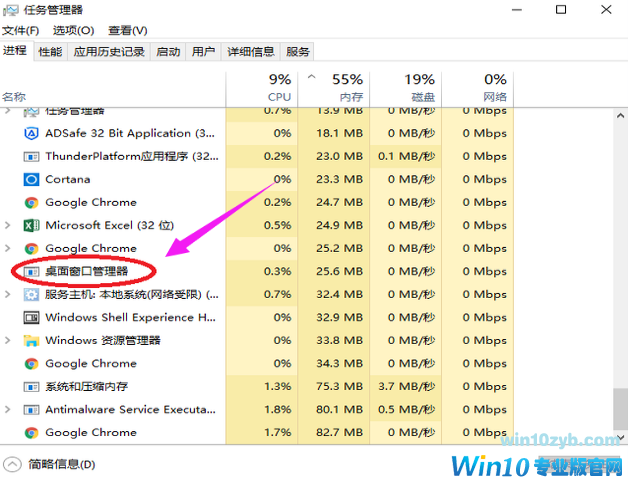Sort by the 内存 column header
This screenshot has height=480, width=628.
(334, 89)
